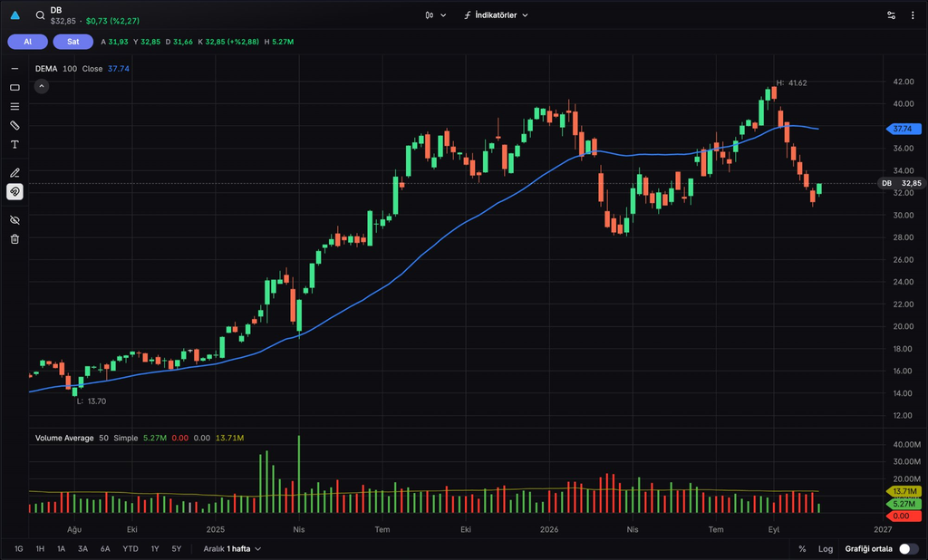
Task: Select the 6A time range
Action: coord(105,549)
